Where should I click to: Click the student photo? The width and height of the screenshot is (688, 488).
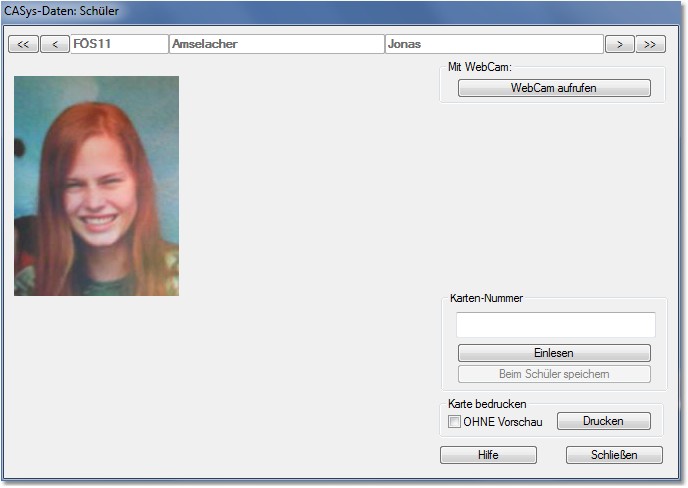tap(96, 185)
